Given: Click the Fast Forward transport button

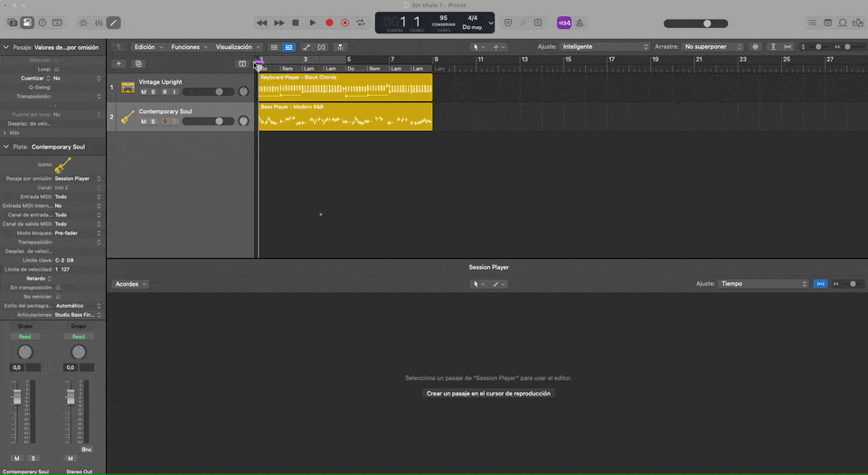Looking at the screenshot, I should click(x=279, y=23).
